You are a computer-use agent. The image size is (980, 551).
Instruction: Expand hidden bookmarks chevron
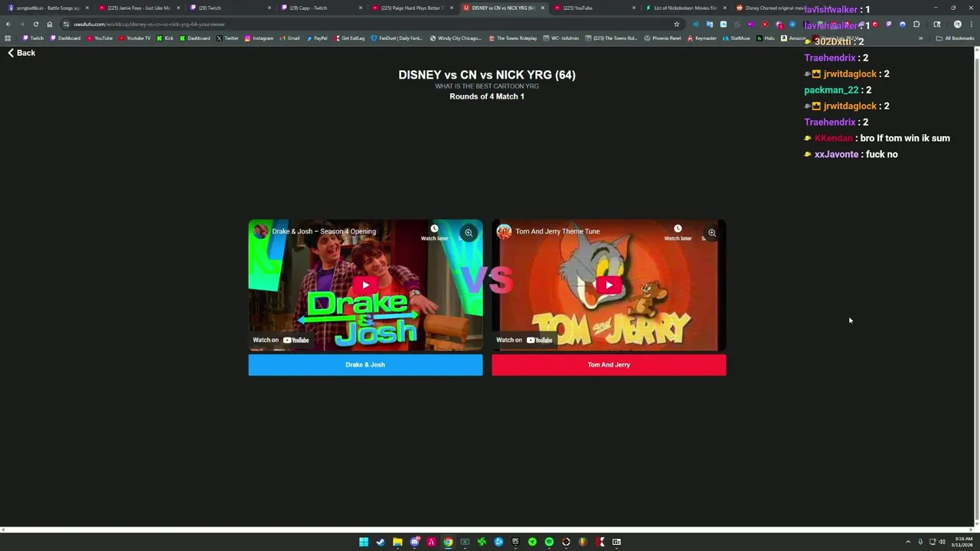[x=921, y=38]
